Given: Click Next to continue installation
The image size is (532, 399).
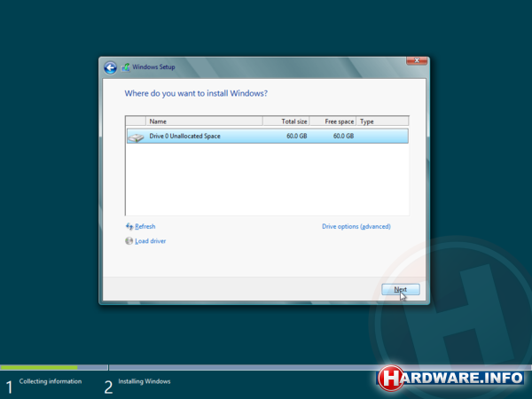Looking at the screenshot, I should [401, 289].
